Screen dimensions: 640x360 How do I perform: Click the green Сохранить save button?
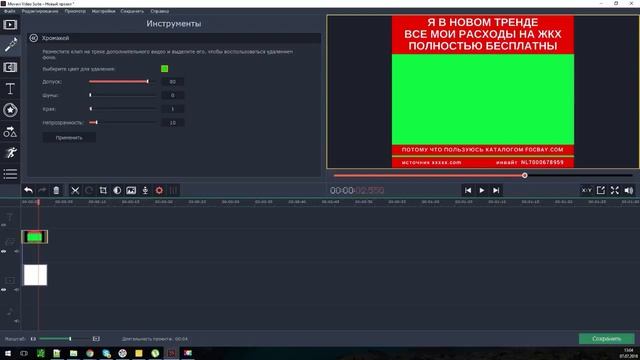(x=607, y=339)
